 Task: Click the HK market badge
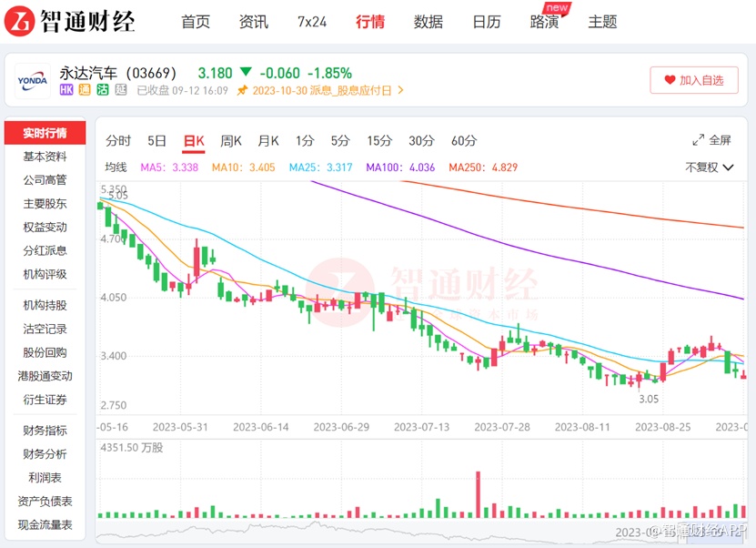pyautogui.click(x=66, y=90)
